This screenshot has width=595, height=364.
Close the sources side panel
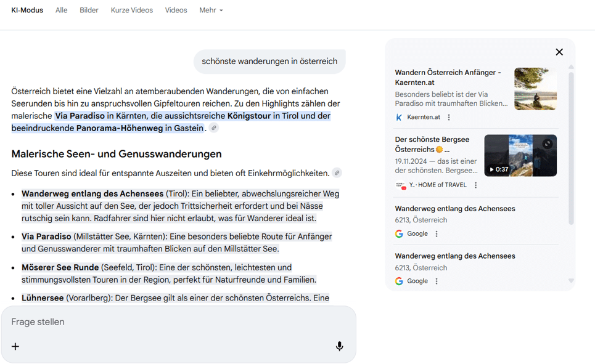559,52
